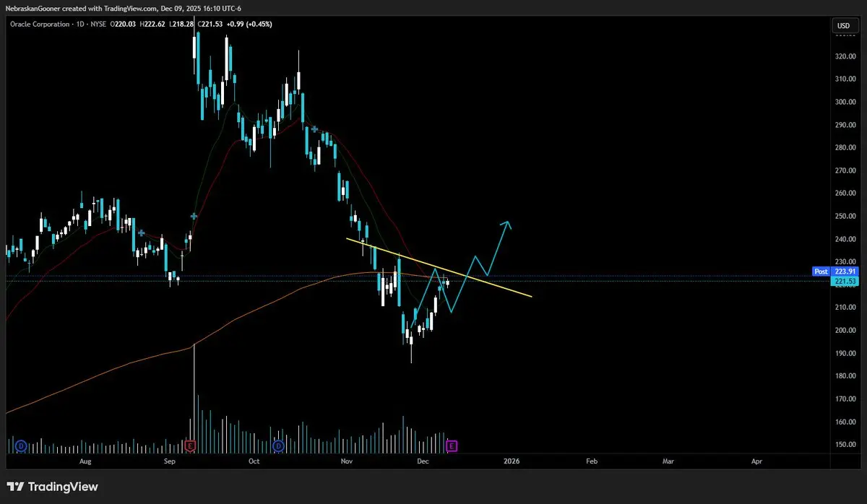Click the red earnings marker in September

coord(190,446)
